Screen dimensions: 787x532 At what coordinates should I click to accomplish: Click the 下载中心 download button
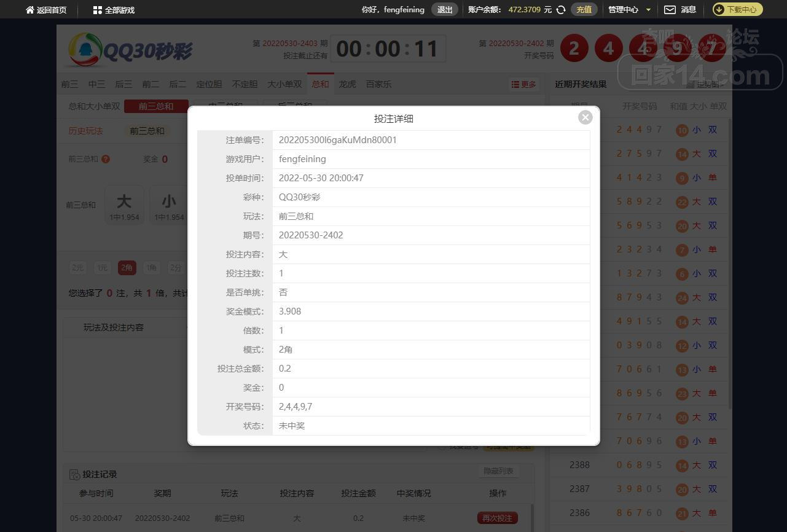pyautogui.click(x=737, y=9)
